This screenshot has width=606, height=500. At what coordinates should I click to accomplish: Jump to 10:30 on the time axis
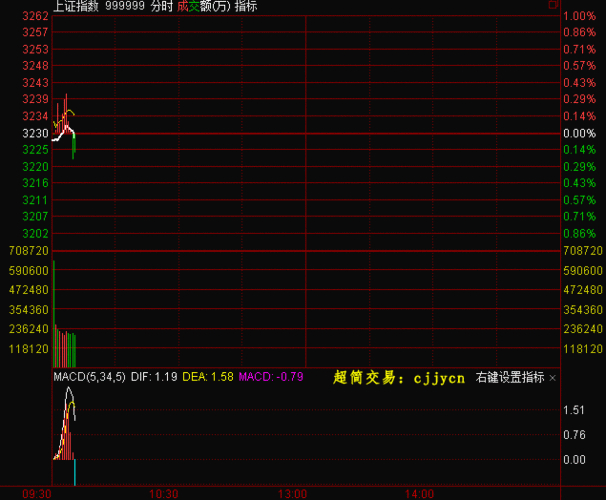click(164, 493)
